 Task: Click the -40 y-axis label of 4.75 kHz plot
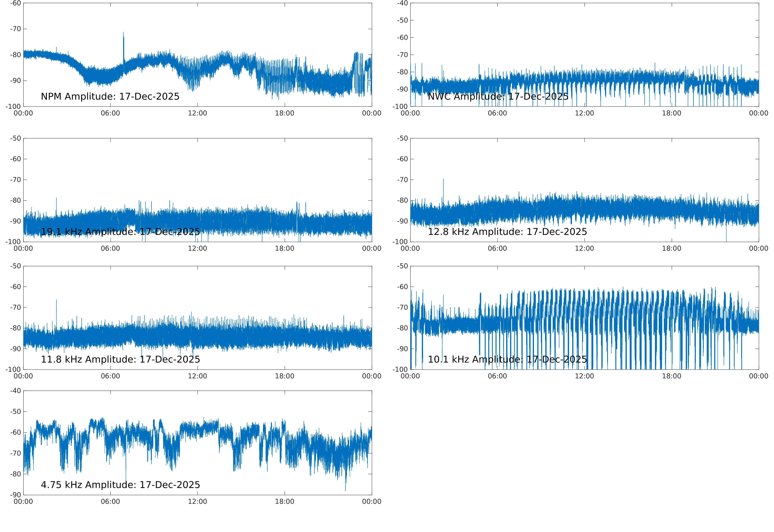click(15, 391)
